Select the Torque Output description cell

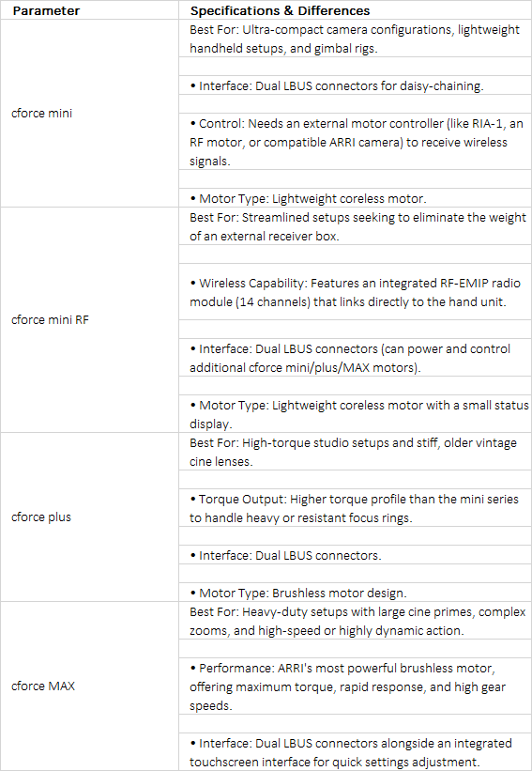[356, 508]
